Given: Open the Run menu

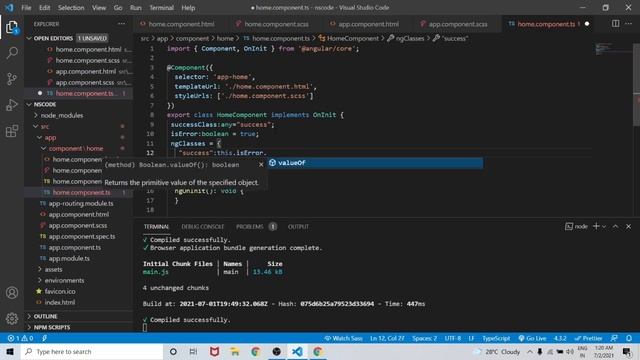Looking at the screenshot, I should pyautogui.click(x=136, y=8).
